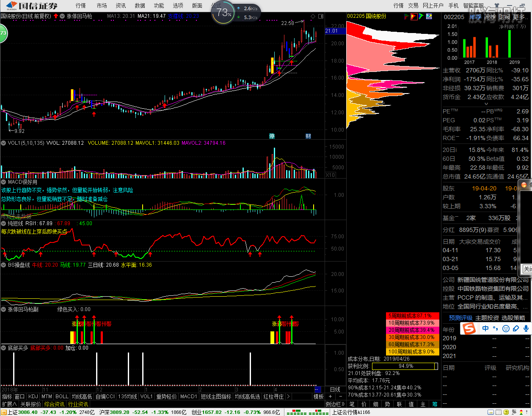Click the 日线 period button
532x416 pixels.
pyautogui.click(x=335, y=389)
